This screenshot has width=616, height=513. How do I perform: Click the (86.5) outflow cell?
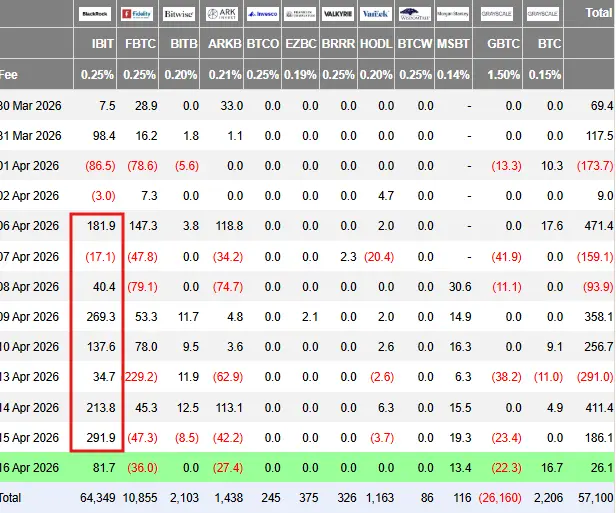(x=101, y=166)
